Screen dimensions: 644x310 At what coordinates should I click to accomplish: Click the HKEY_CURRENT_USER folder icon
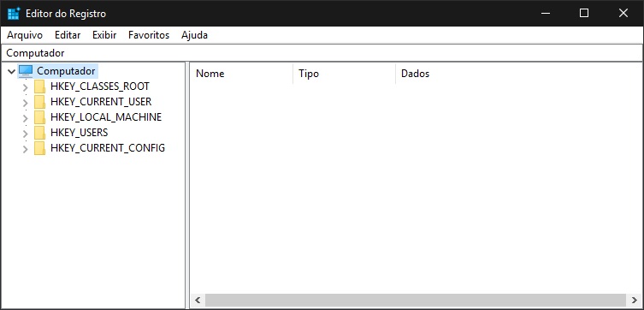coord(40,102)
